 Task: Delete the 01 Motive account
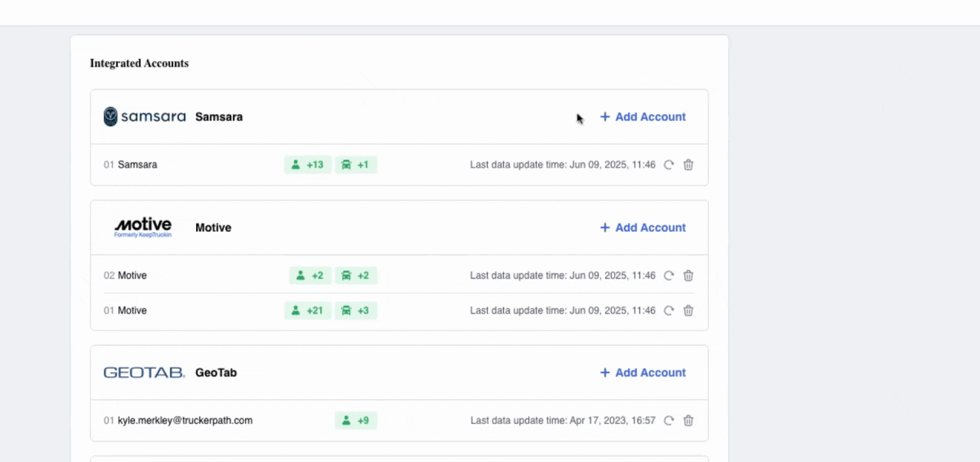(688, 311)
